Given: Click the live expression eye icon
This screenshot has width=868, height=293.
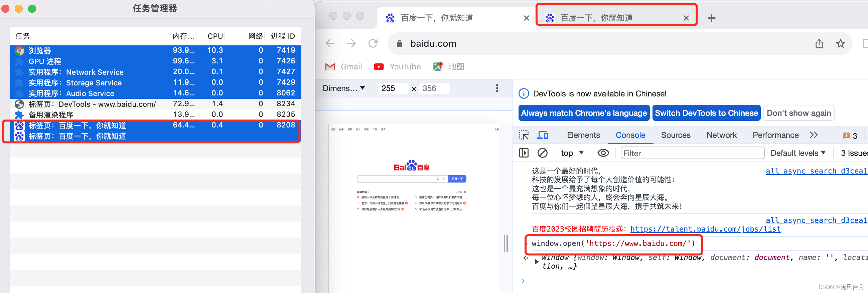Looking at the screenshot, I should (603, 153).
